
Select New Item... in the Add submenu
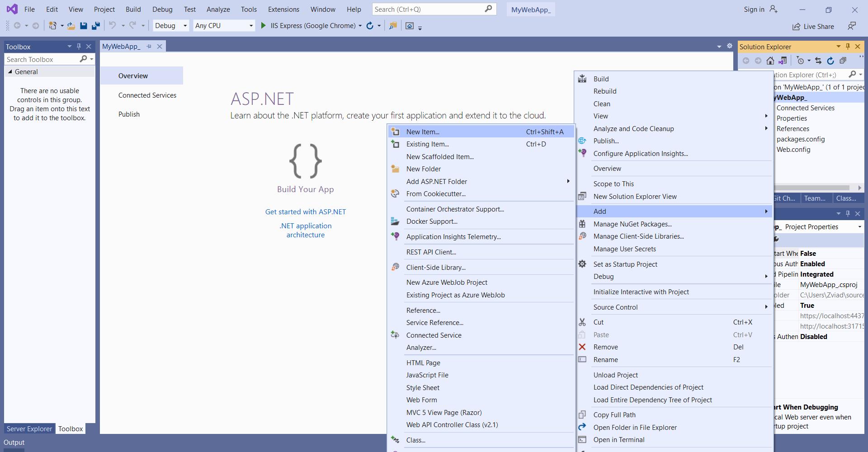tap(423, 132)
